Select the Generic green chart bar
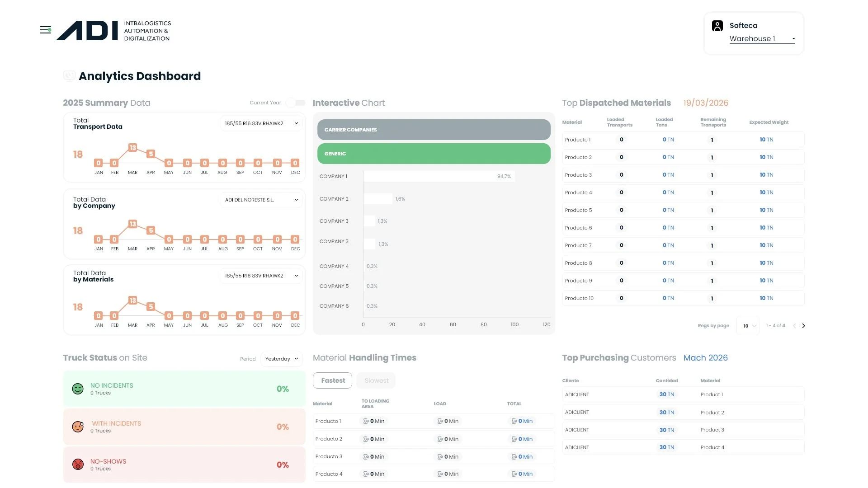This screenshot has height=488, width=868. click(x=434, y=154)
